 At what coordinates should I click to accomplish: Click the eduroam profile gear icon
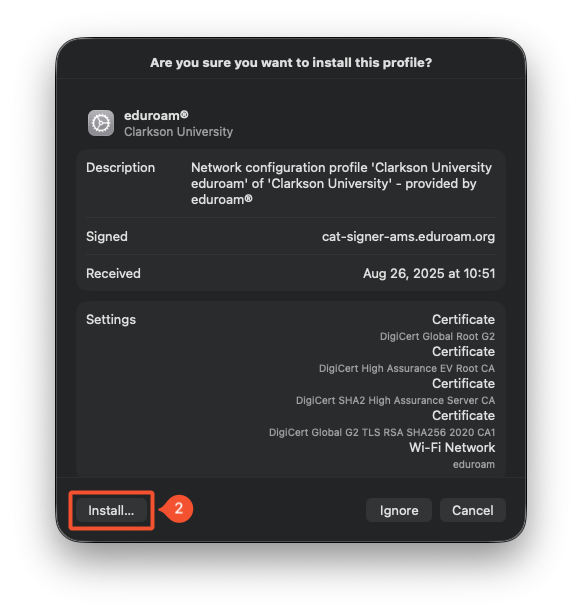pyautogui.click(x=101, y=123)
